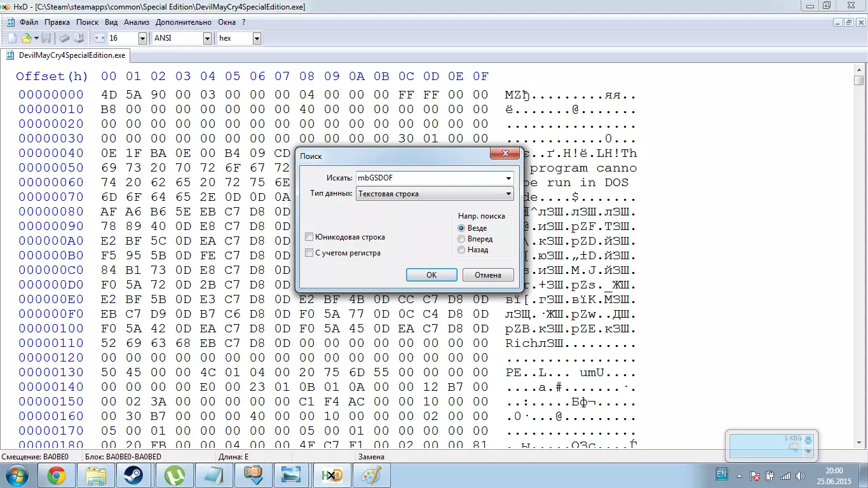The height and width of the screenshot is (488, 868).
Task: Click the power tray icon
Action: click(x=770, y=475)
